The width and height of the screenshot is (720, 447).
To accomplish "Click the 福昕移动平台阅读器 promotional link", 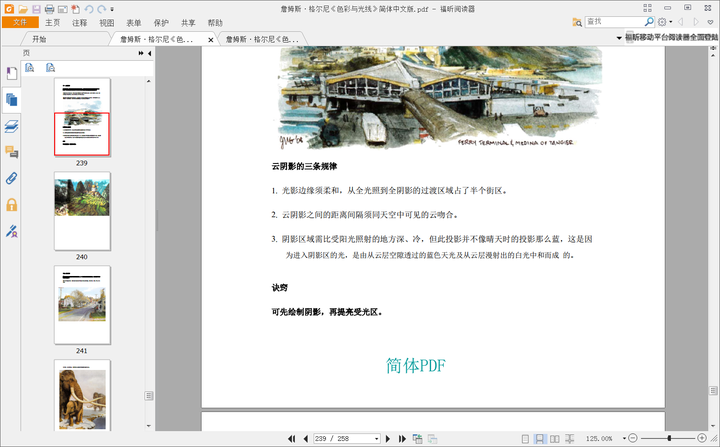I will 671,37.
